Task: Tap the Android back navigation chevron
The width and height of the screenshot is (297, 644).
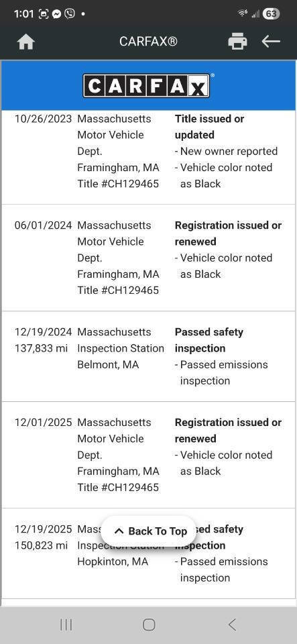Action: click(232, 625)
